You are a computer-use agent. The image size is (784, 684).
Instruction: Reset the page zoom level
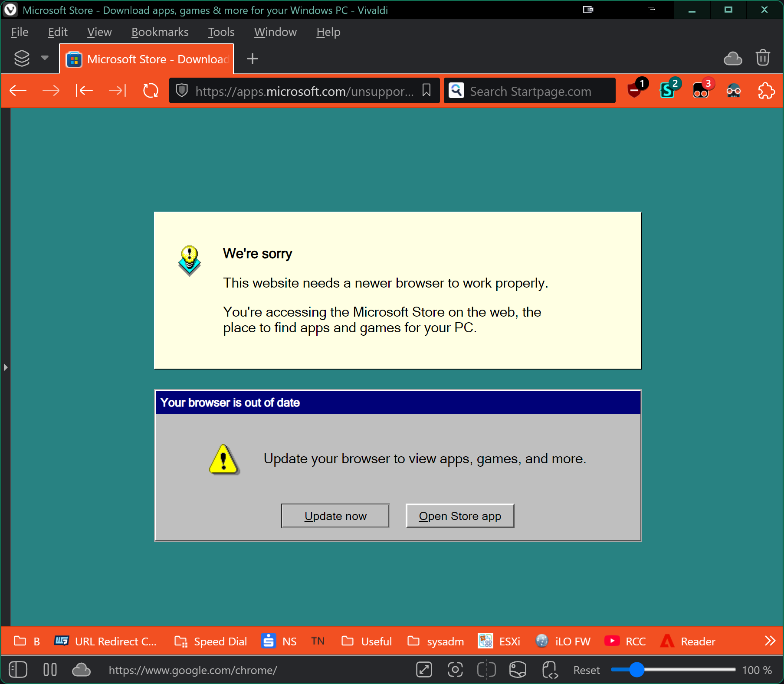[587, 670]
